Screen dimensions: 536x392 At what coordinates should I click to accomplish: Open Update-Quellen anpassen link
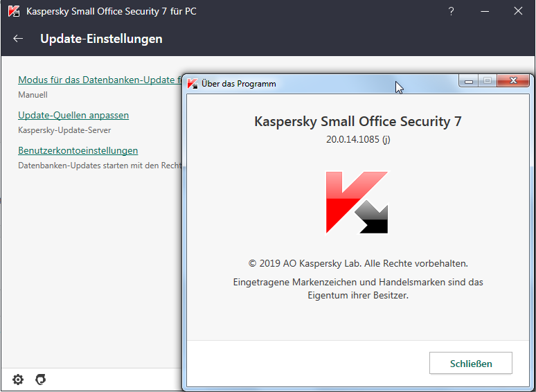coord(73,115)
